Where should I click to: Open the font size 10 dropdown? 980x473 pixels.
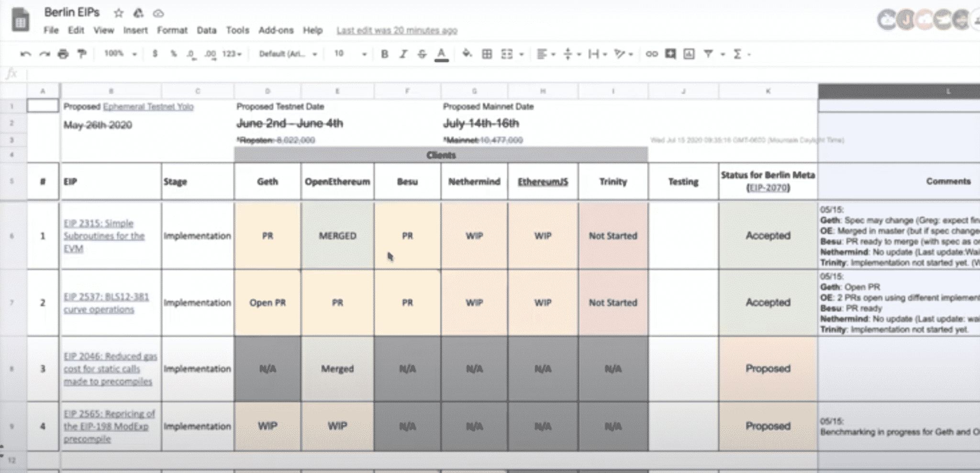350,54
